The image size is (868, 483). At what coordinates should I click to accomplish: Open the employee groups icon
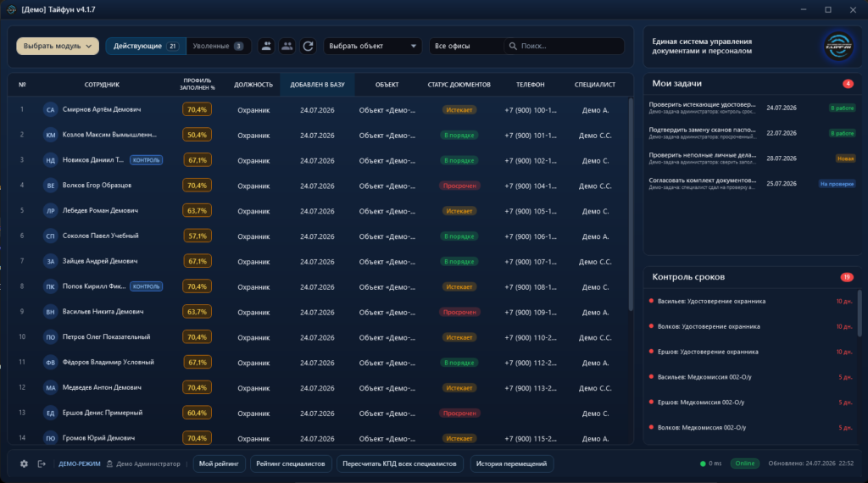(287, 46)
